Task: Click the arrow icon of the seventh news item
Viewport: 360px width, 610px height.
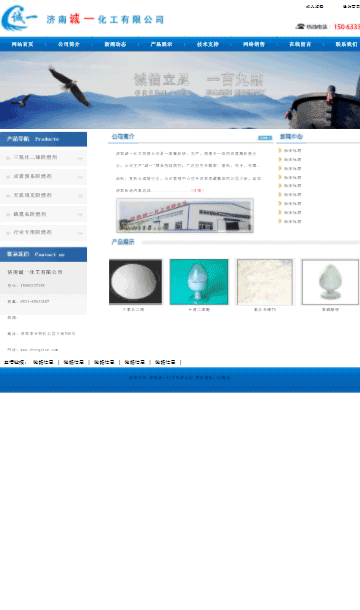Action: pyautogui.click(x=280, y=203)
